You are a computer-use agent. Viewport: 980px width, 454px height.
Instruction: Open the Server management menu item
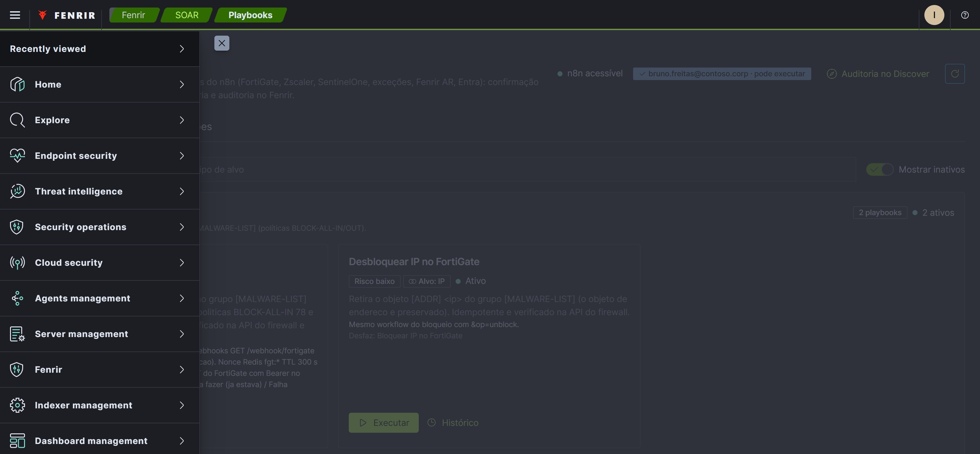pos(100,334)
